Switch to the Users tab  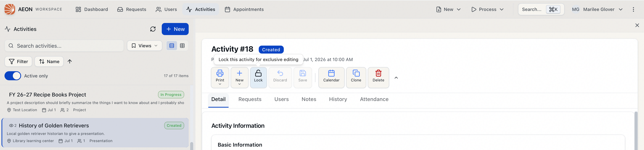tap(282, 99)
